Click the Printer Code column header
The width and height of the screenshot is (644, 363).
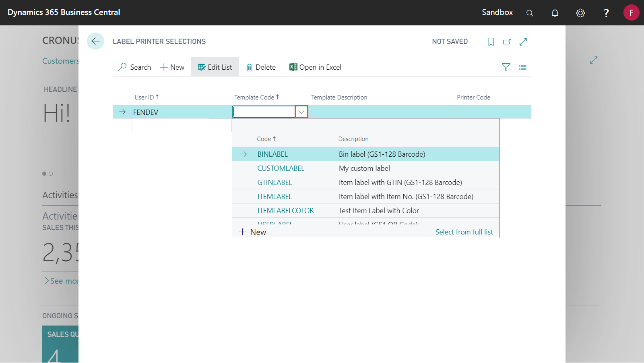coord(473,97)
